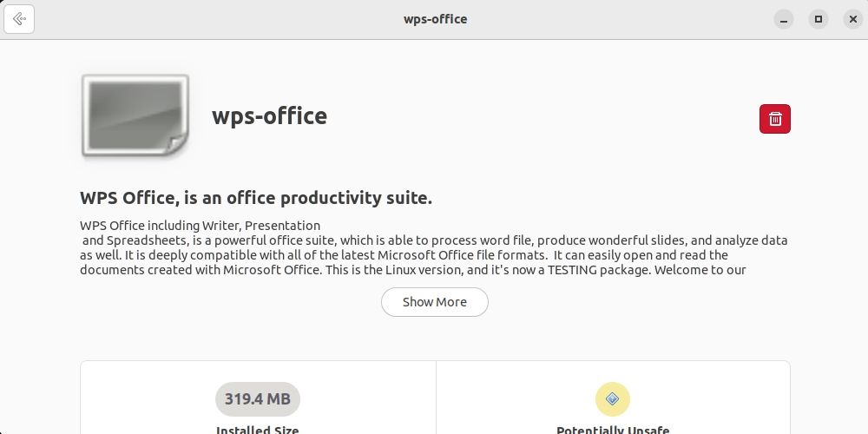Click the yellow Potentially Unsafe badge icon
868x434 pixels.
coord(612,399)
